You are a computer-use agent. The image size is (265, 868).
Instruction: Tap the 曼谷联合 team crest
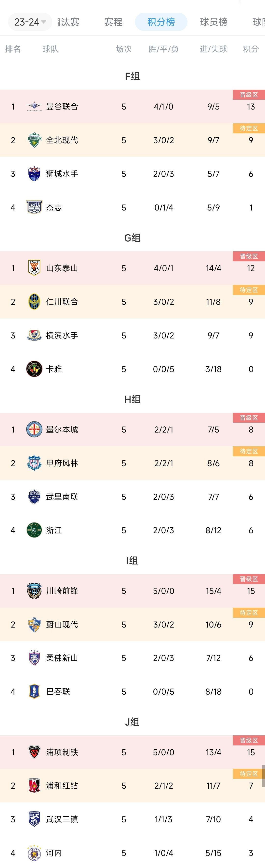coord(34,107)
